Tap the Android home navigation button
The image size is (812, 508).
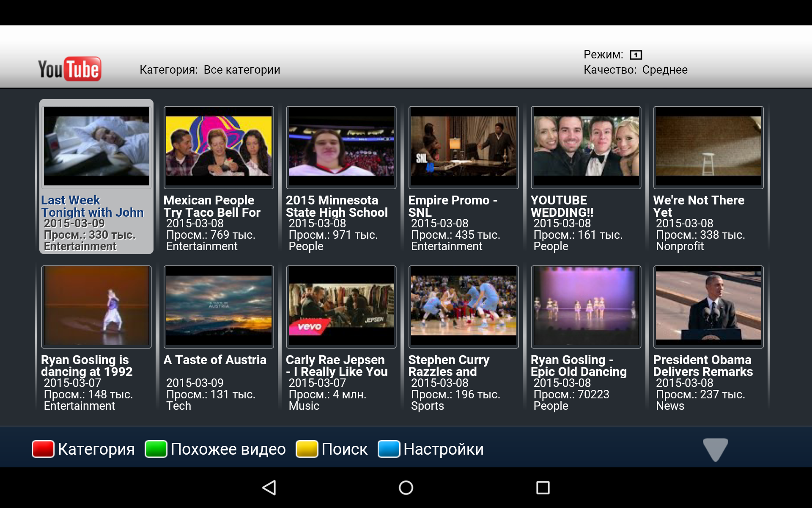(406, 488)
